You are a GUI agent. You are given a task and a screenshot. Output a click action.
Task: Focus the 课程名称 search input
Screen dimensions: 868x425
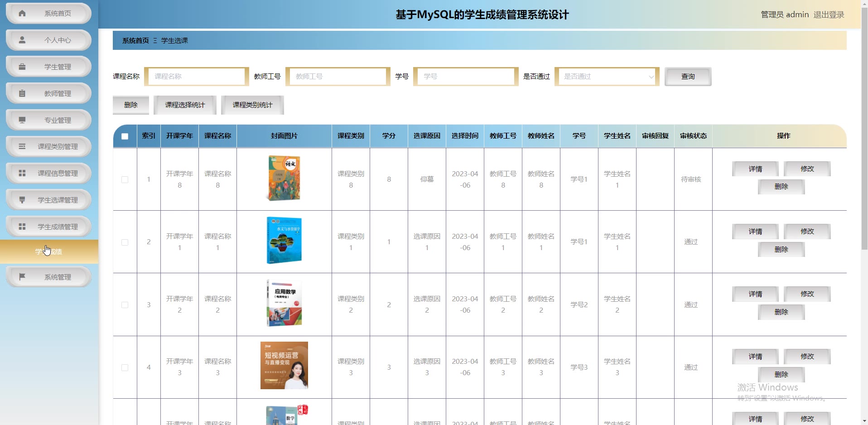tap(197, 77)
